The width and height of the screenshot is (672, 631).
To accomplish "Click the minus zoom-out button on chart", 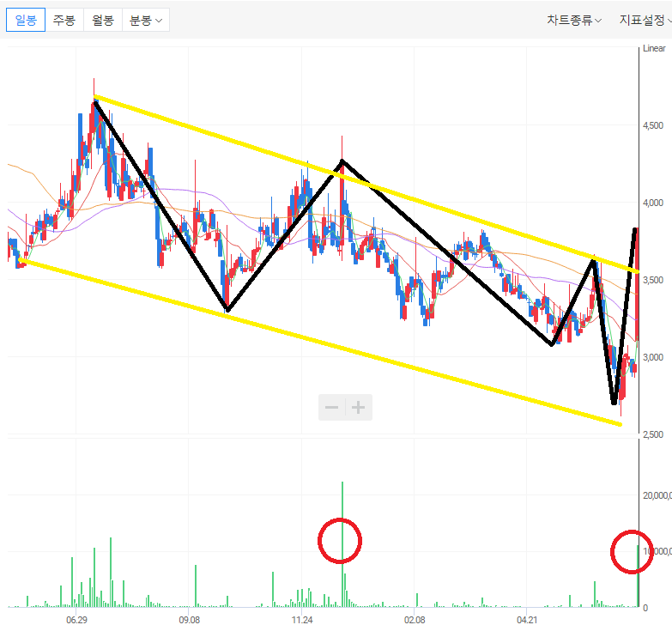I will tap(332, 407).
